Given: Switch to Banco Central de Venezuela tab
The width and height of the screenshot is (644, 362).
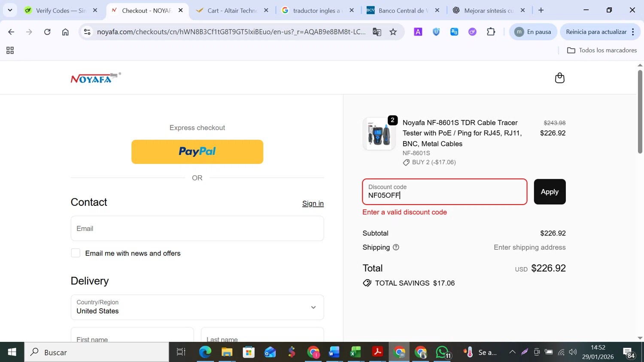Looking at the screenshot, I should (x=403, y=10).
